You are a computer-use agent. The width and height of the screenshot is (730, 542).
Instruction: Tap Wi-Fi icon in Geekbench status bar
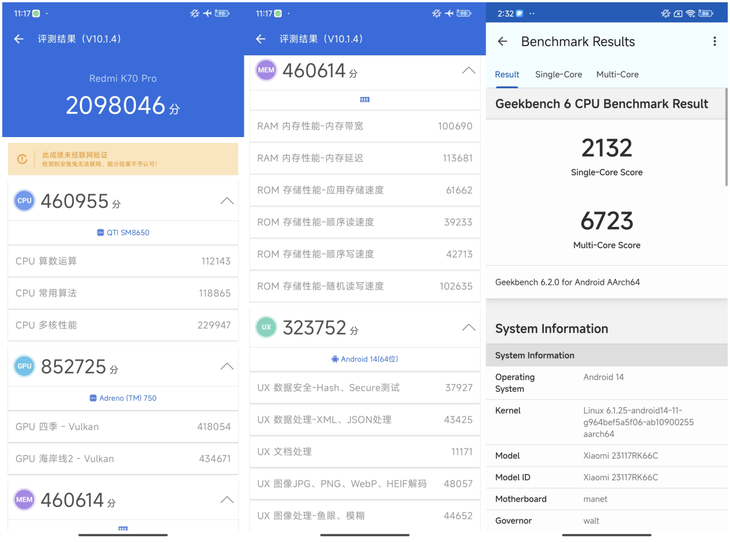(x=690, y=14)
